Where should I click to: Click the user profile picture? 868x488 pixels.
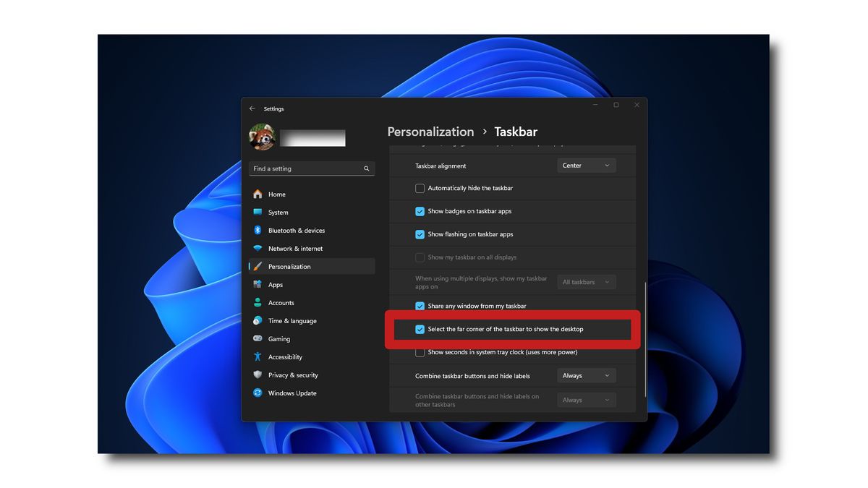click(x=262, y=137)
